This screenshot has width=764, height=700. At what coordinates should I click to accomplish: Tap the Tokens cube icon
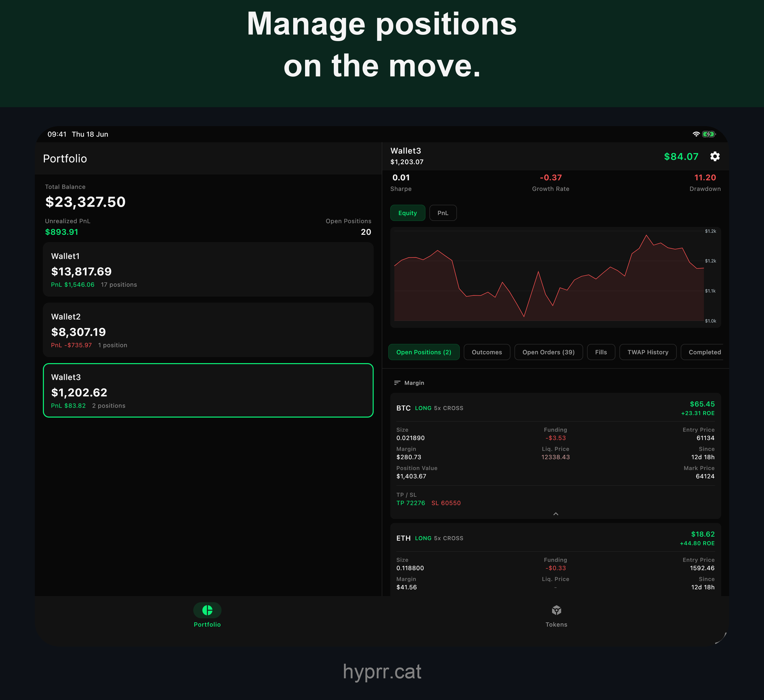556,610
